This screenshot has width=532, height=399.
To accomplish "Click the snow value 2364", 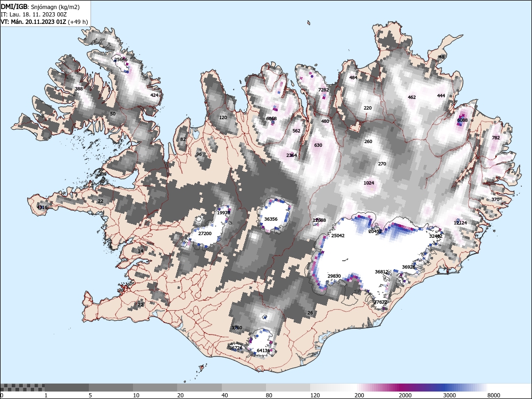I will (292, 155).
